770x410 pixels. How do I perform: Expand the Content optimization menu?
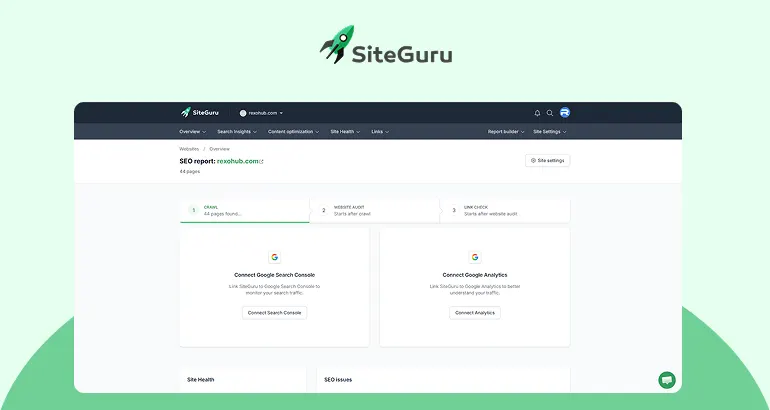tap(293, 132)
